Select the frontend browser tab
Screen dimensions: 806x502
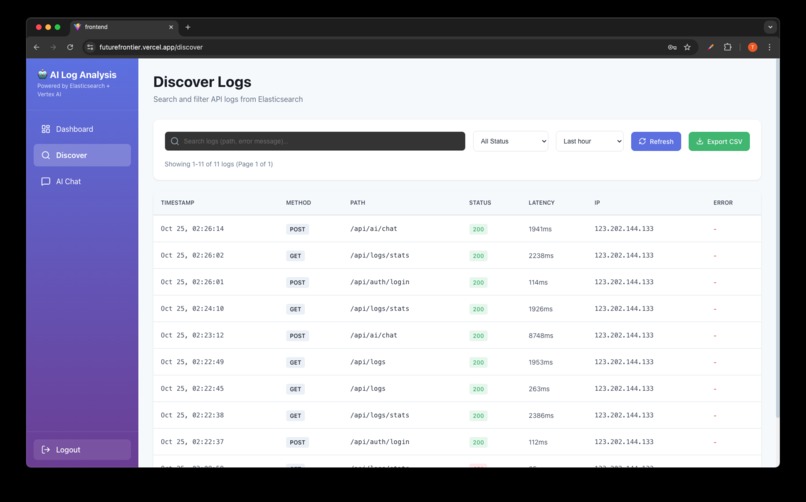pyautogui.click(x=123, y=27)
